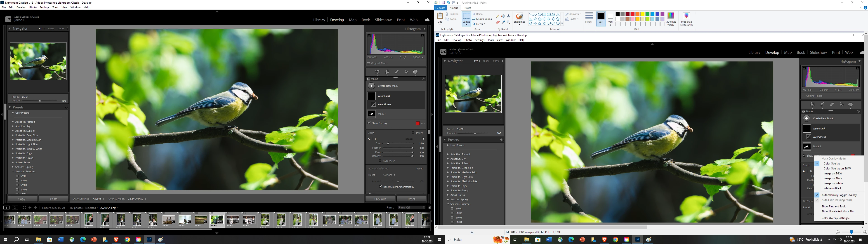Choose the Color picker eyedropper in Paint
868x244 pixels.
(x=503, y=22)
